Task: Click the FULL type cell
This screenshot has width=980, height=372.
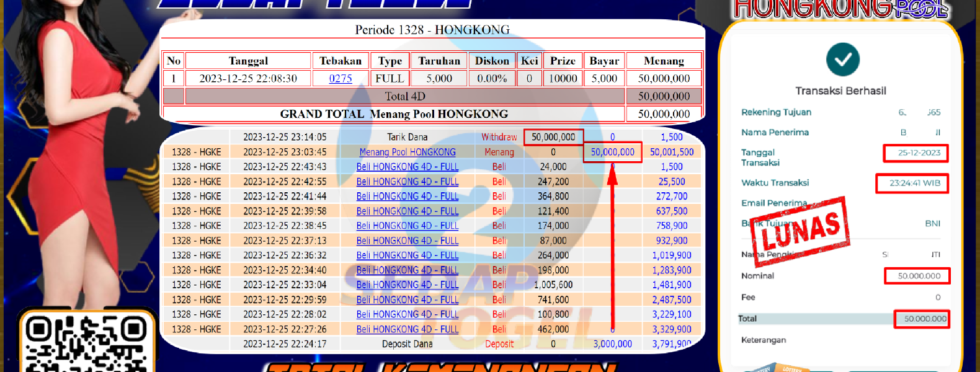Action: (x=390, y=79)
